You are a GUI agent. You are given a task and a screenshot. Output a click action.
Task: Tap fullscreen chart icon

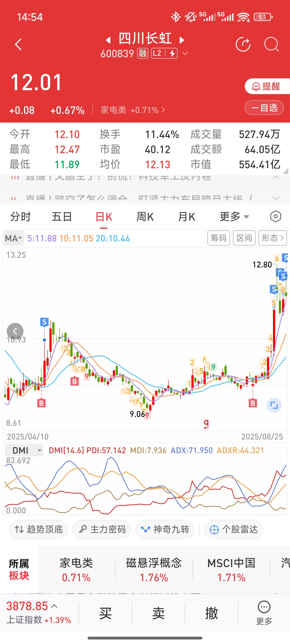click(274, 405)
